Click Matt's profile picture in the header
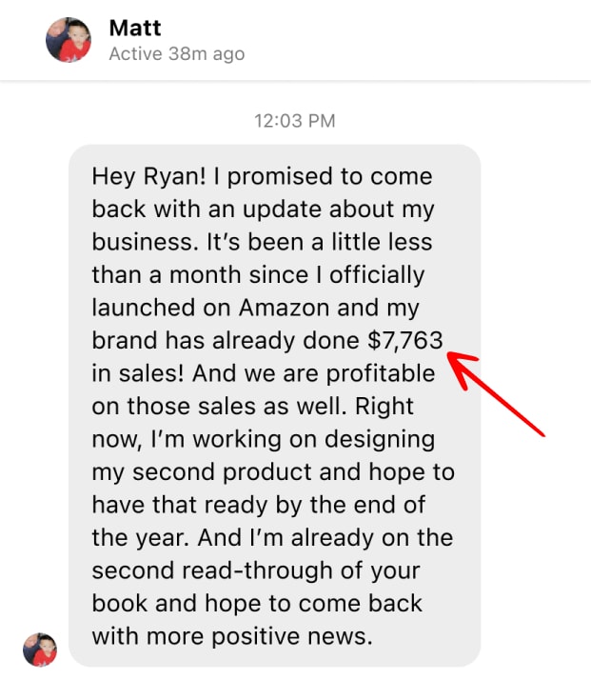 pyautogui.click(x=69, y=40)
